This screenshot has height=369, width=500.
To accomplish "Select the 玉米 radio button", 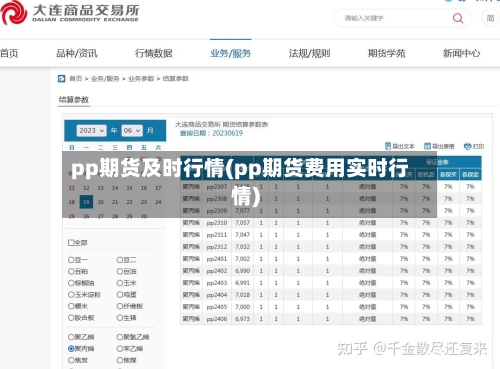I will point(120,283).
